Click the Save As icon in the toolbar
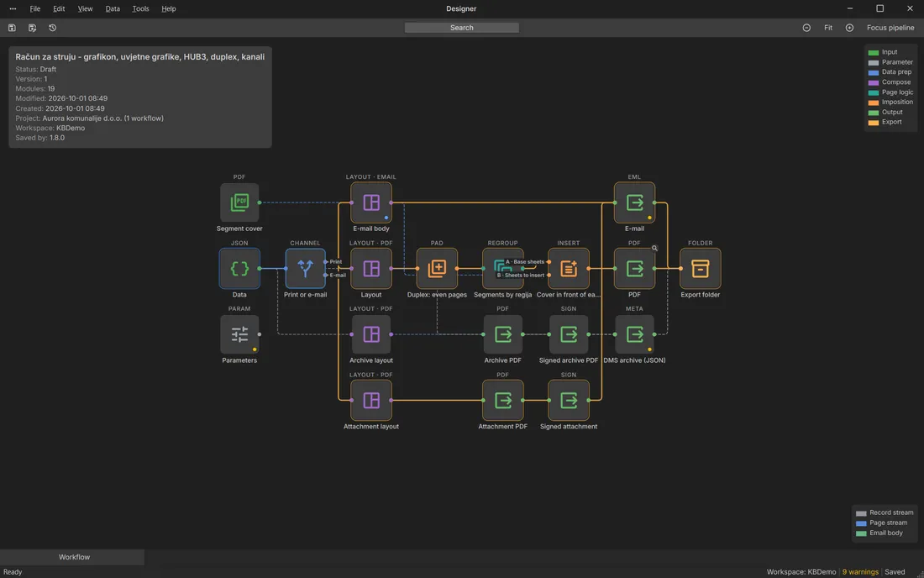 click(33, 28)
